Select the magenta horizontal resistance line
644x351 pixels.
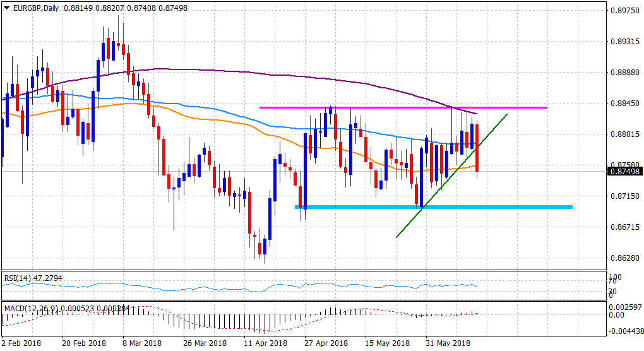(404, 108)
